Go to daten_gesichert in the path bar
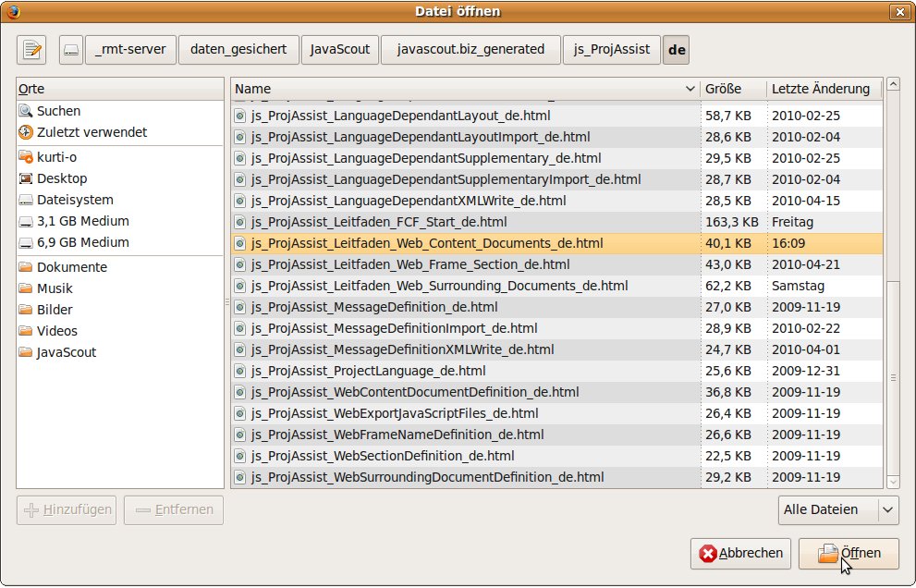 pyautogui.click(x=237, y=50)
